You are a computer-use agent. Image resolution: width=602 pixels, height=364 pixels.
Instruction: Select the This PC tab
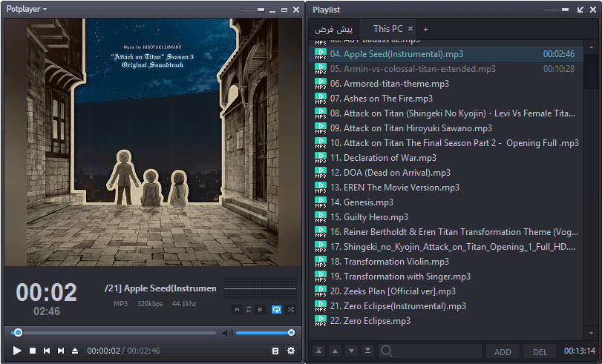click(x=387, y=29)
